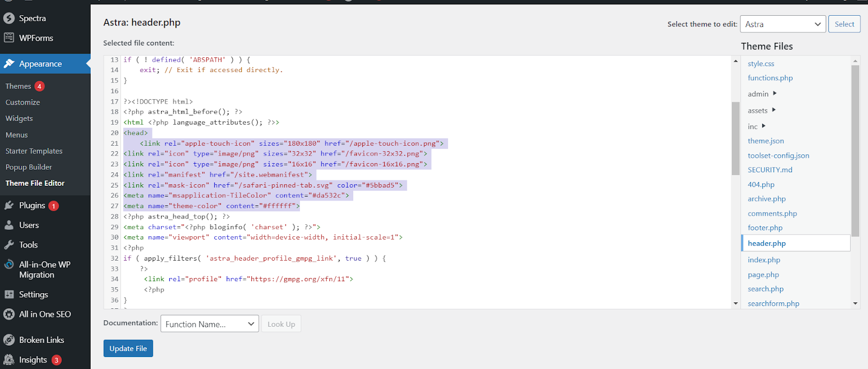Open page.php theme file
Viewport: 868px width, 369px height.
click(x=763, y=275)
